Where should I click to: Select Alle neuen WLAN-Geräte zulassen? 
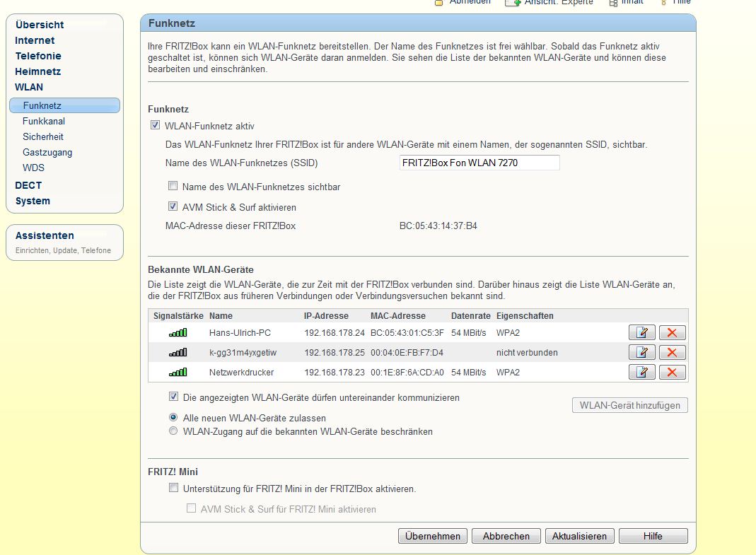tap(173, 418)
